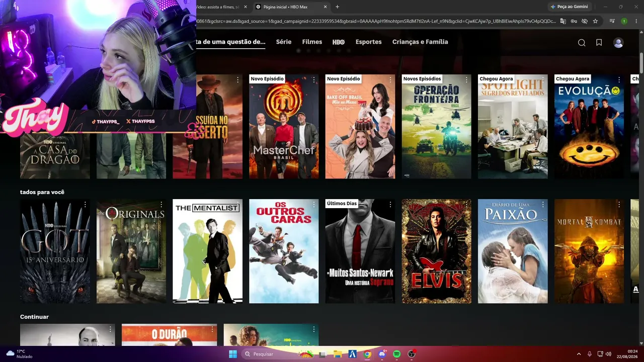Open the Windows Start menu
Screen dimensions: 644x362
click(x=233, y=354)
